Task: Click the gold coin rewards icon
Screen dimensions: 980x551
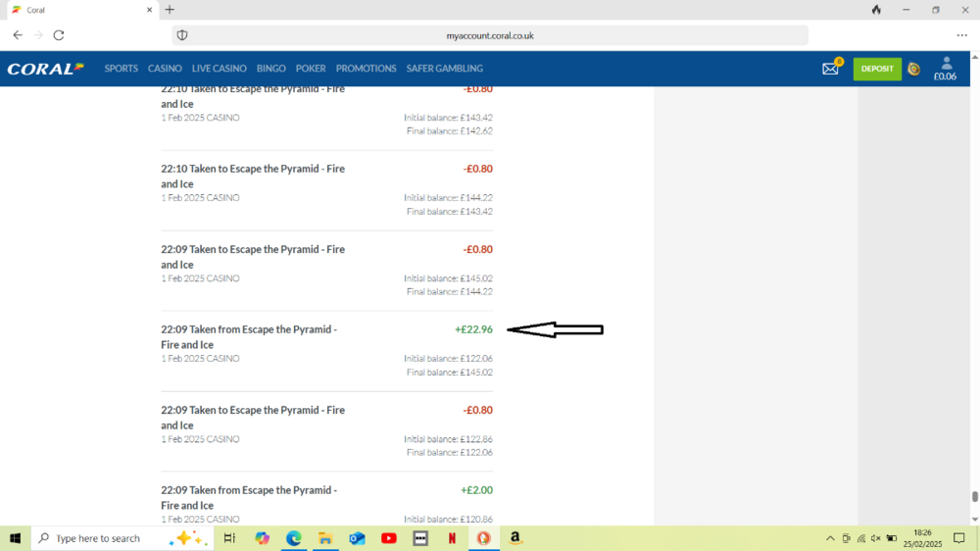Action: [x=913, y=69]
